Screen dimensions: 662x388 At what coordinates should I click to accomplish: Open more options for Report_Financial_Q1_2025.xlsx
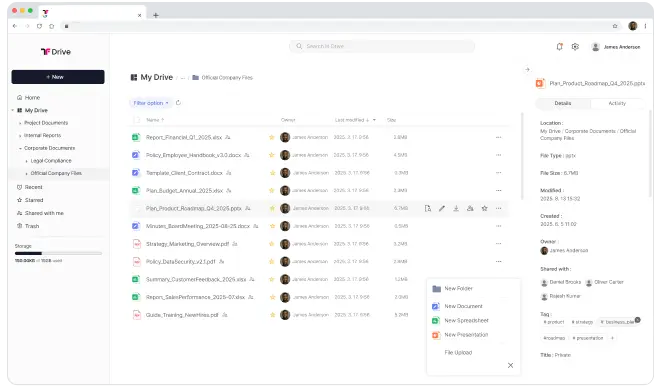coord(499,137)
